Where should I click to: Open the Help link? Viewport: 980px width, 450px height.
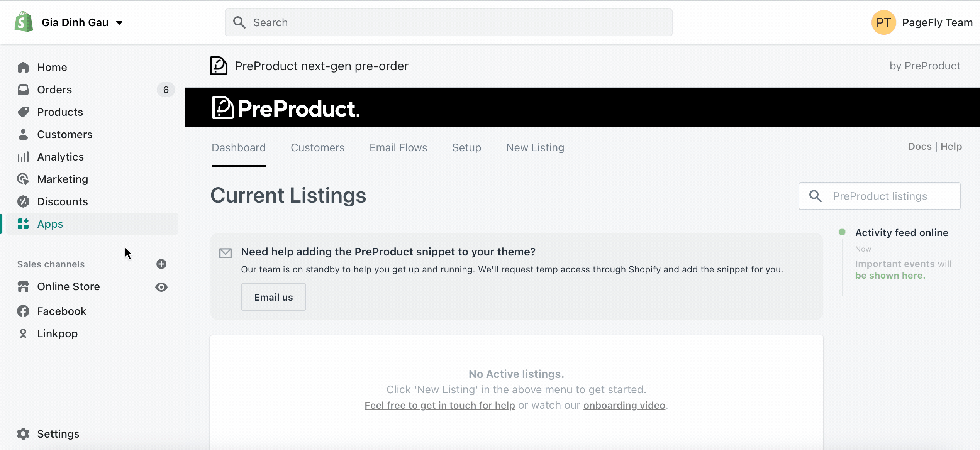click(951, 147)
